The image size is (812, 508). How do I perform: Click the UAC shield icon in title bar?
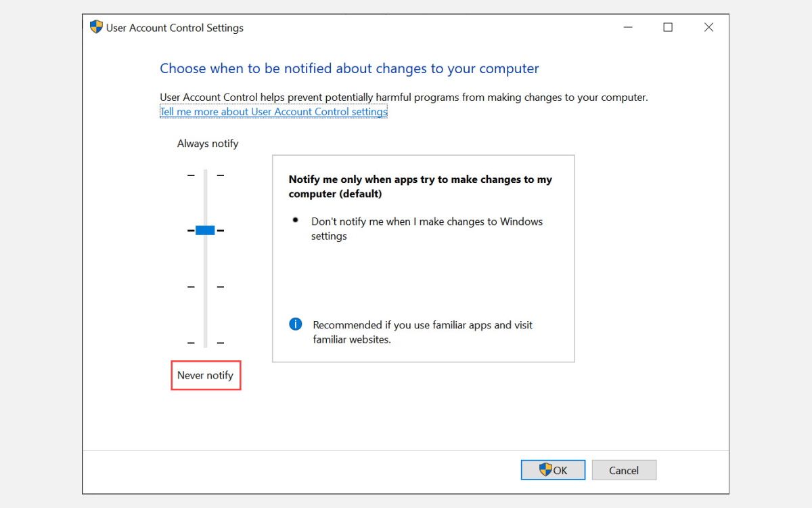[x=96, y=27]
